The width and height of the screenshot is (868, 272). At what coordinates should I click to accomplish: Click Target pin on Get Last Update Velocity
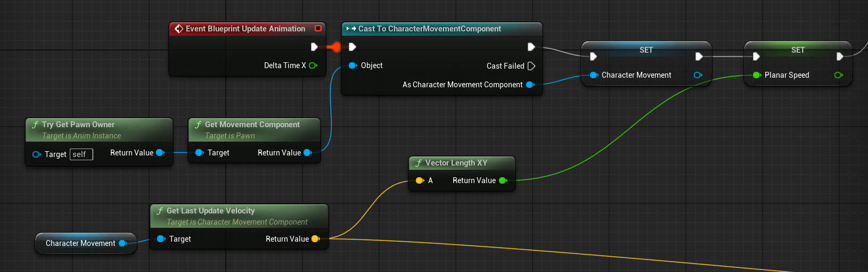click(x=161, y=239)
